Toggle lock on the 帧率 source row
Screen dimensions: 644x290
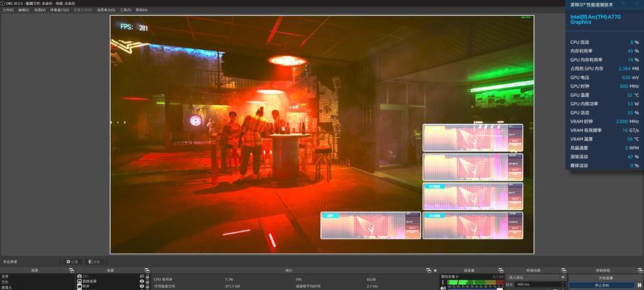pyautogui.click(x=148, y=286)
